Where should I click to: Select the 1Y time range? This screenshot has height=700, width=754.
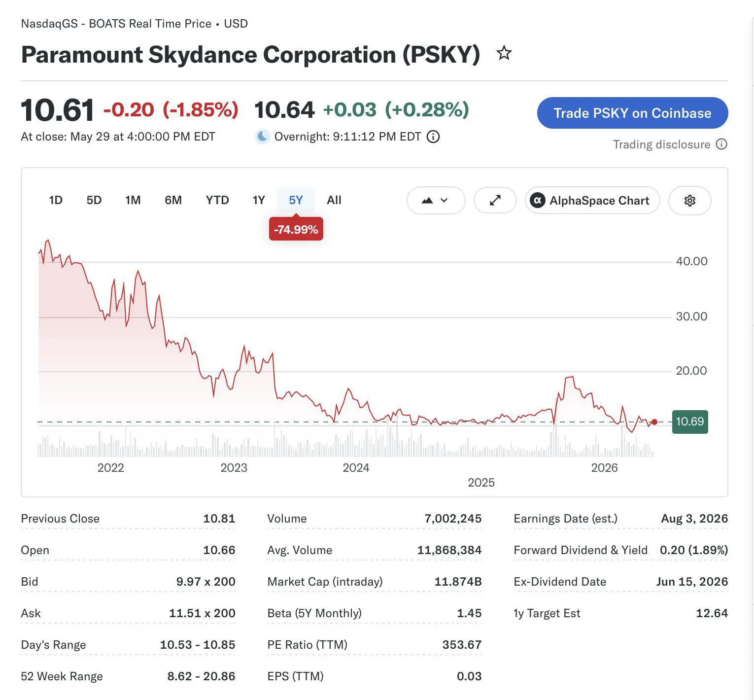259,200
